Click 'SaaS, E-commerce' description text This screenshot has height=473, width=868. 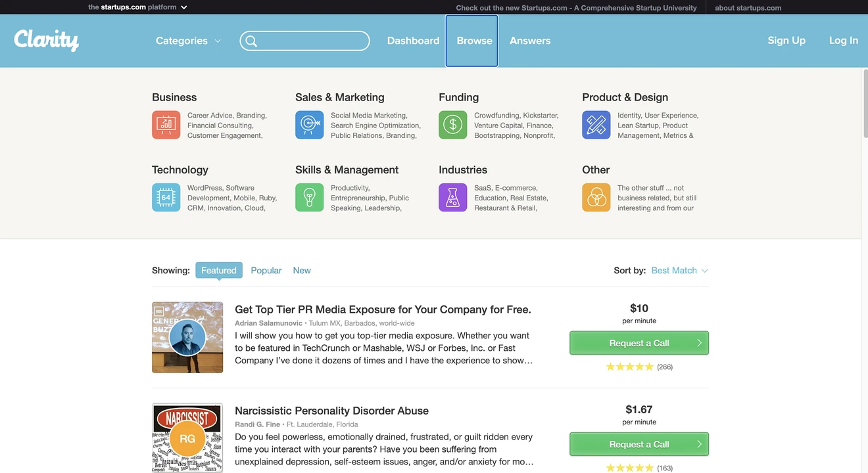point(511,198)
